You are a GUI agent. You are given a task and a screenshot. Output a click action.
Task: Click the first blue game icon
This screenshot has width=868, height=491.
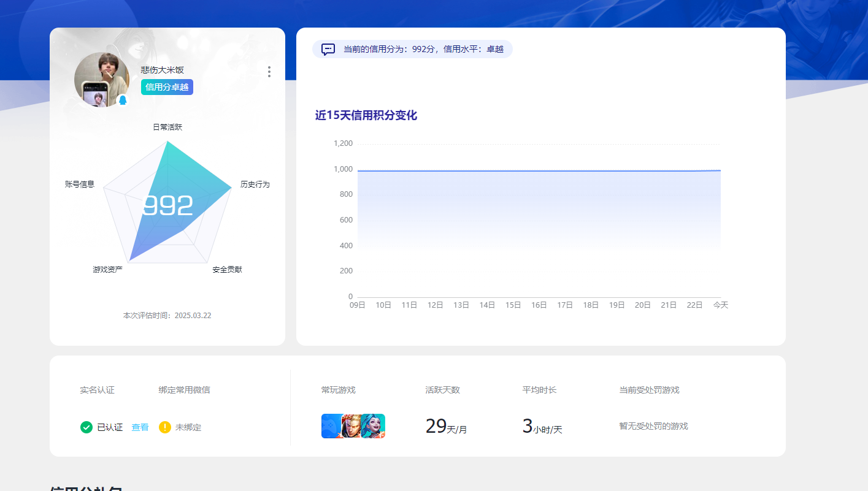point(331,426)
